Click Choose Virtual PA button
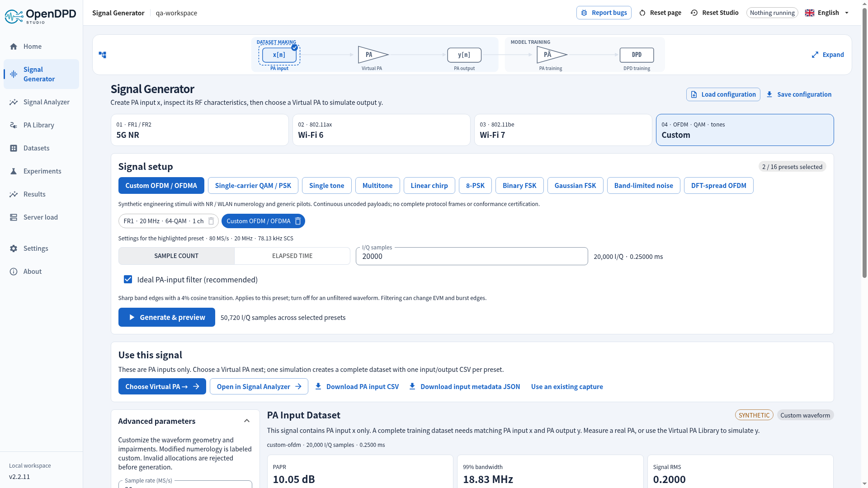This screenshot has height=488, width=868. (162, 386)
